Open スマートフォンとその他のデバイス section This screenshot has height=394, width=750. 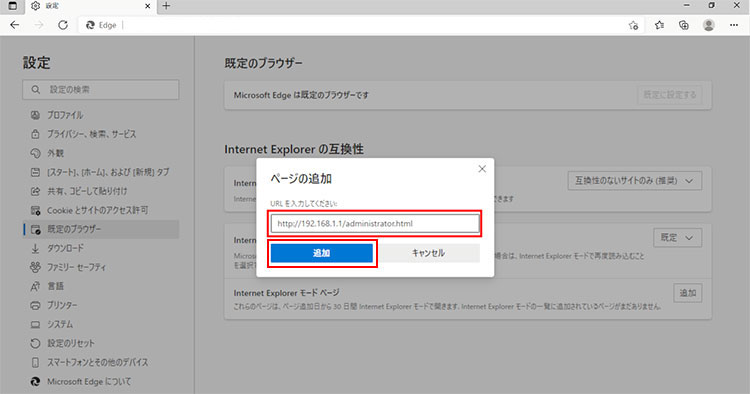pos(100,362)
